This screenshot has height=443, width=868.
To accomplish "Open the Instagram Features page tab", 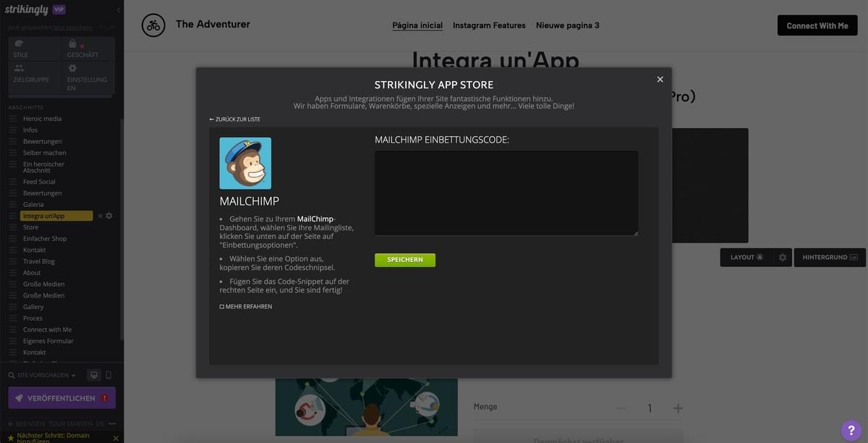I will pos(489,25).
